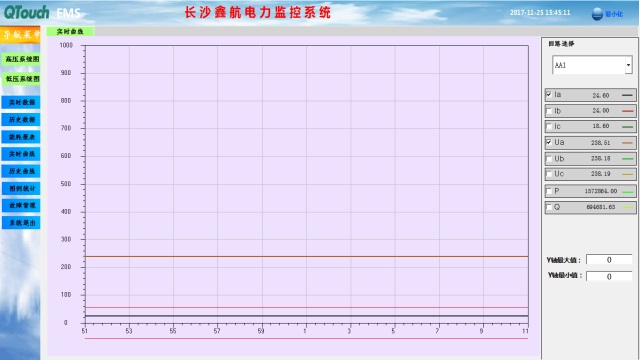The height and width of the screenshot is (360, 640).
Task: Click the Ua trend line near 240
Action: click(x=306, y=256)
